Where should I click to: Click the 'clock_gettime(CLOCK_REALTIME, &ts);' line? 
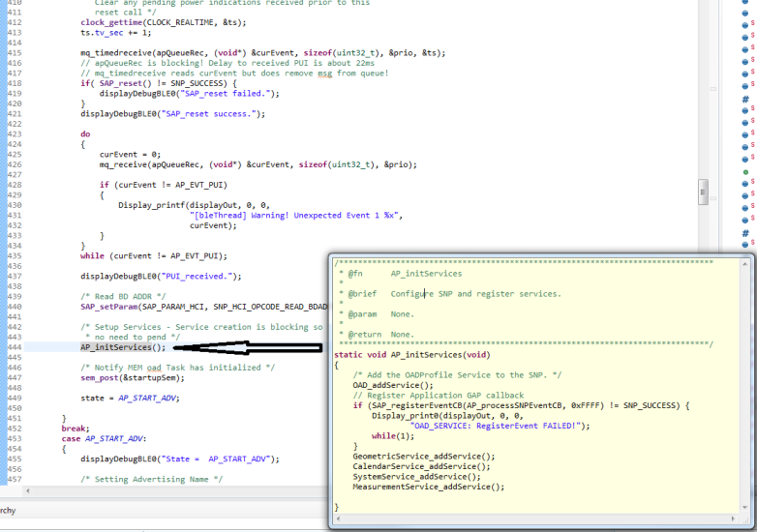[164, 22]
